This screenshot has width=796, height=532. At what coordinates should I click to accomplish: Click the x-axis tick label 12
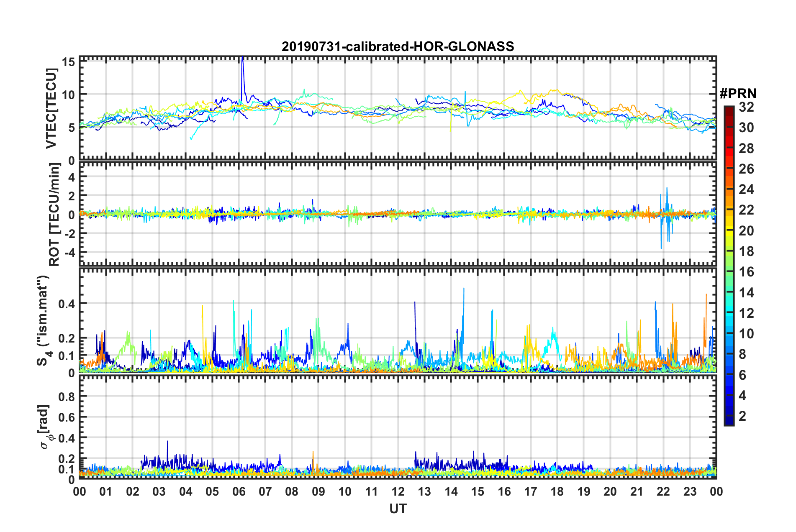pos(398,491)
